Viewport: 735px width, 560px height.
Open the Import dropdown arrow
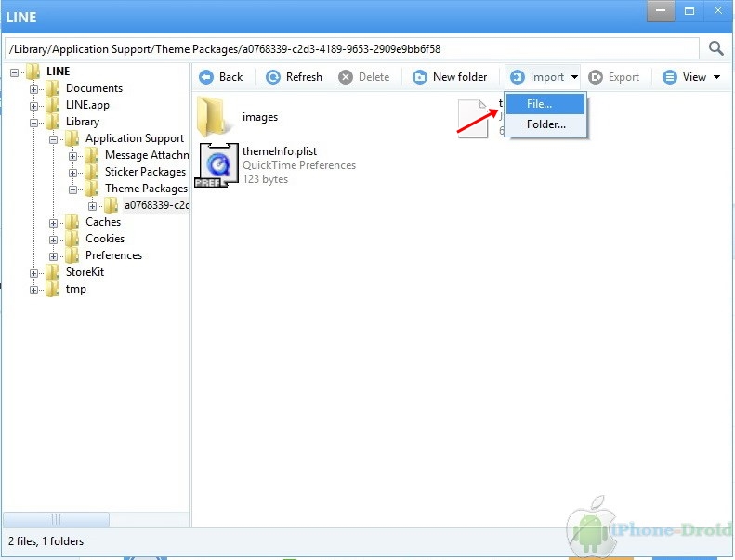[574, 77]
